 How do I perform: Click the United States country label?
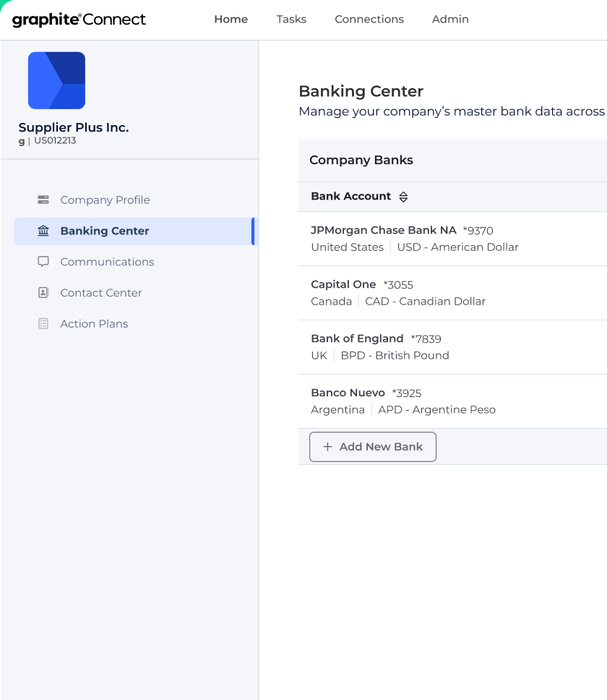click(x=347, y=247)
